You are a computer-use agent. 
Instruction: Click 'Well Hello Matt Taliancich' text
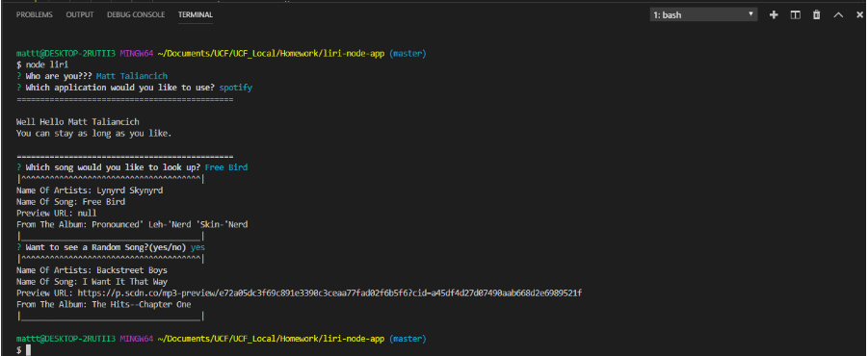pyautogui.click(x=77, y=121)
